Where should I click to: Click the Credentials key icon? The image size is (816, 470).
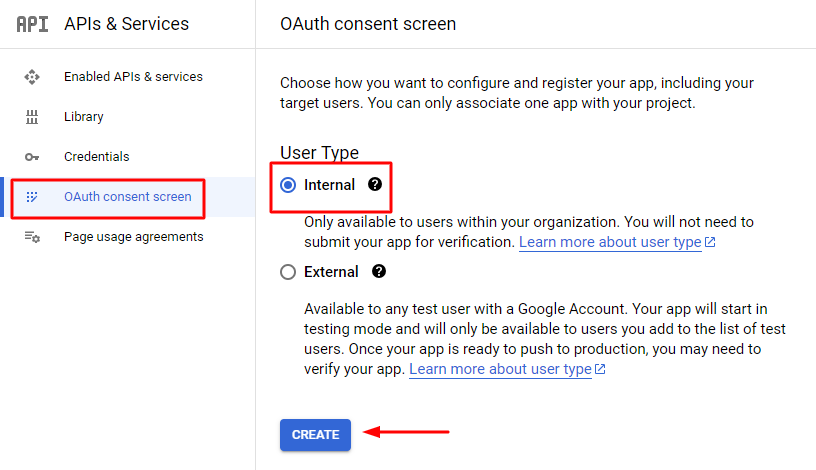coord(32,157)
